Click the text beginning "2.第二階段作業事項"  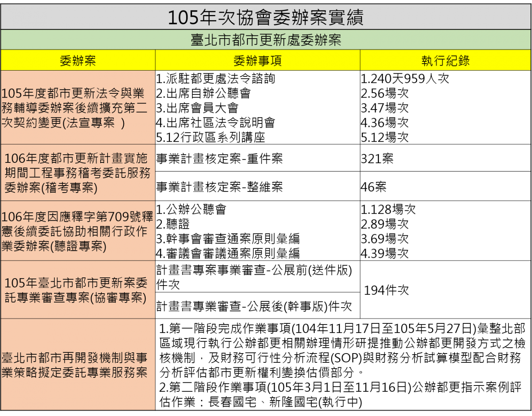tap(340, 394)
